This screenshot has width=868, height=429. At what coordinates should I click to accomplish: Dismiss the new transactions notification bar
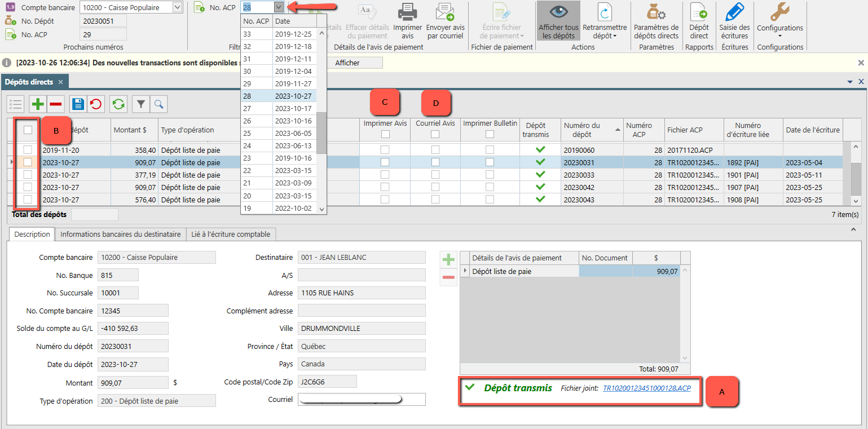[x=861, y=63]
